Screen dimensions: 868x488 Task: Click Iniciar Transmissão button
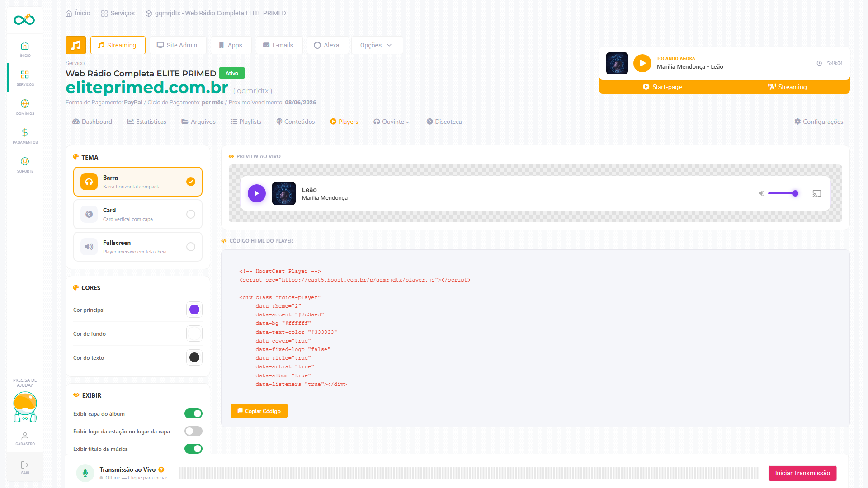point(802,473)
